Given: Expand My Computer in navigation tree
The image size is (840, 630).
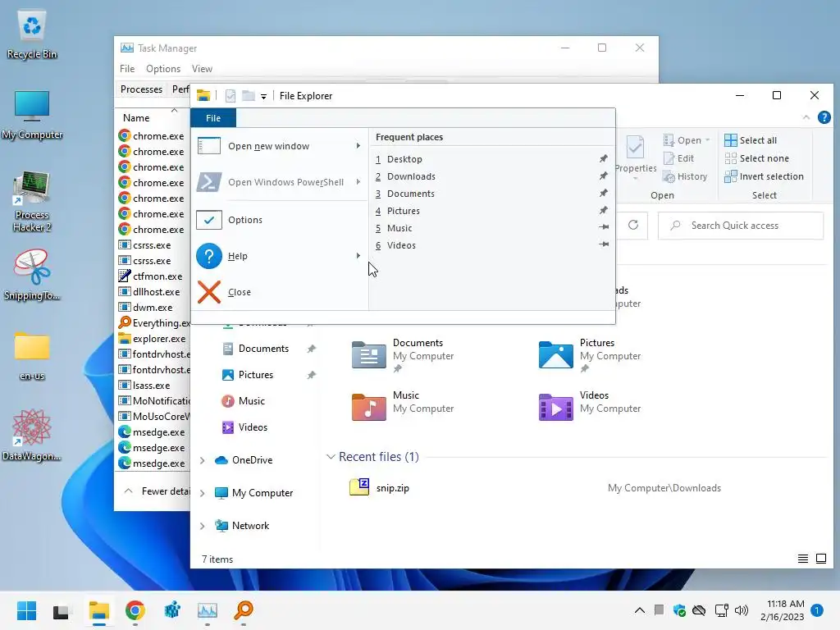Looking at the screenshot, I should 202,493.
